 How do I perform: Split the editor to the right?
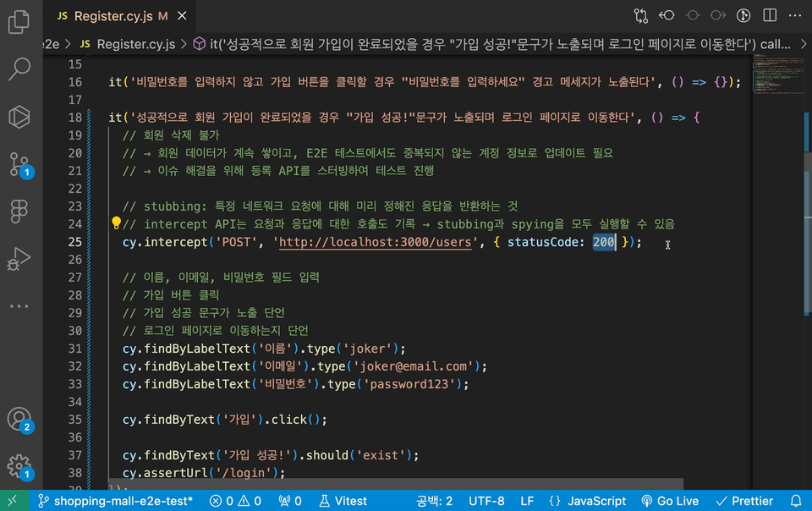(770, 15)
